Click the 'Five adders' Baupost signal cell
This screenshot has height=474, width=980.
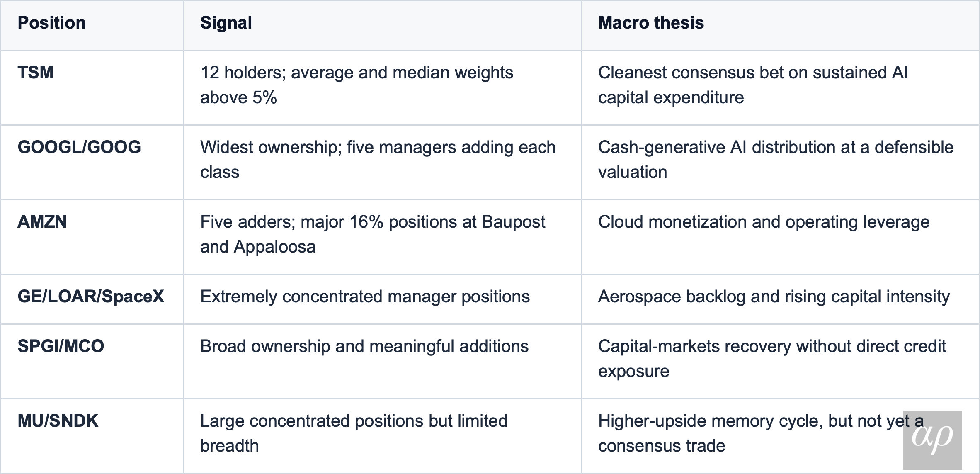[382, 237]
